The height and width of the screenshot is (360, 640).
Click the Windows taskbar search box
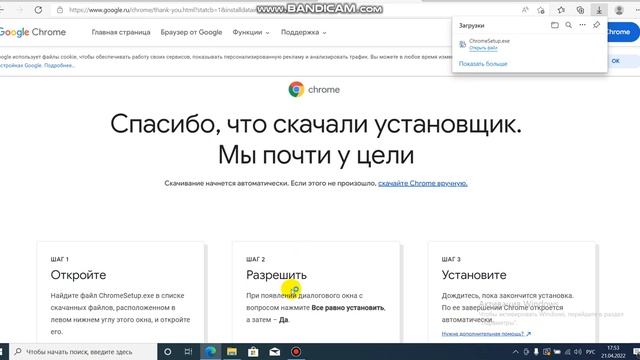pyautogui.click(x=83, y=351)
